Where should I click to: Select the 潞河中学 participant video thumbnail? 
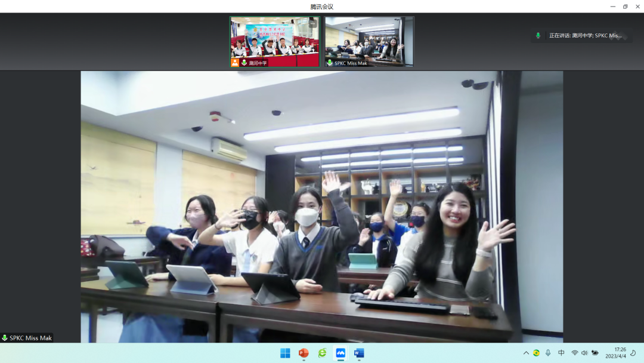coord(275,41)
